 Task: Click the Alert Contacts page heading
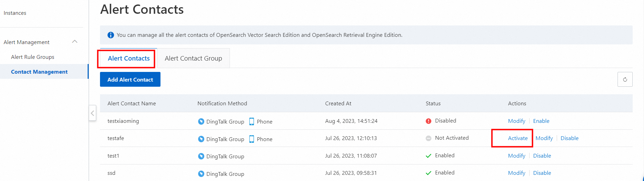(142, 9)
